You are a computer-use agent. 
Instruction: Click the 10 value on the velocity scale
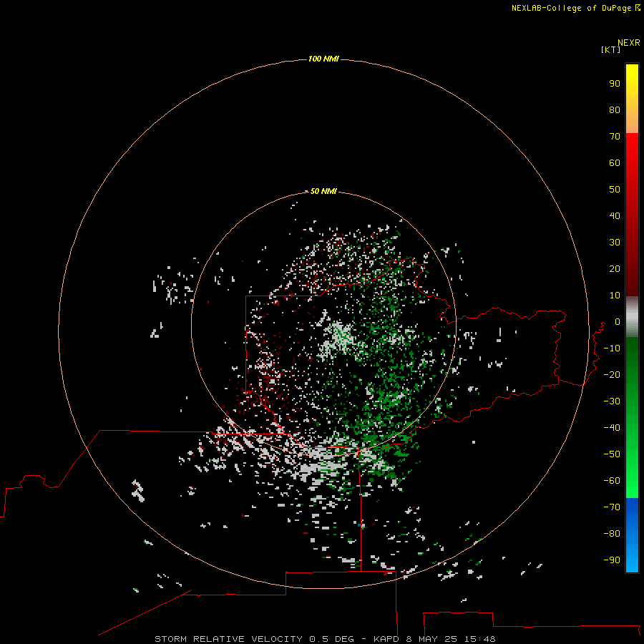click(x=615, y=296)
